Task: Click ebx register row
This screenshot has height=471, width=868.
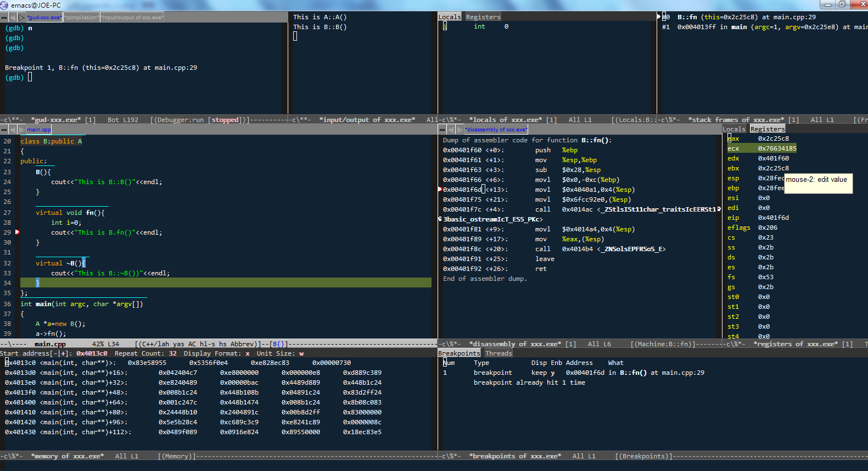Action: click(758, 168)
